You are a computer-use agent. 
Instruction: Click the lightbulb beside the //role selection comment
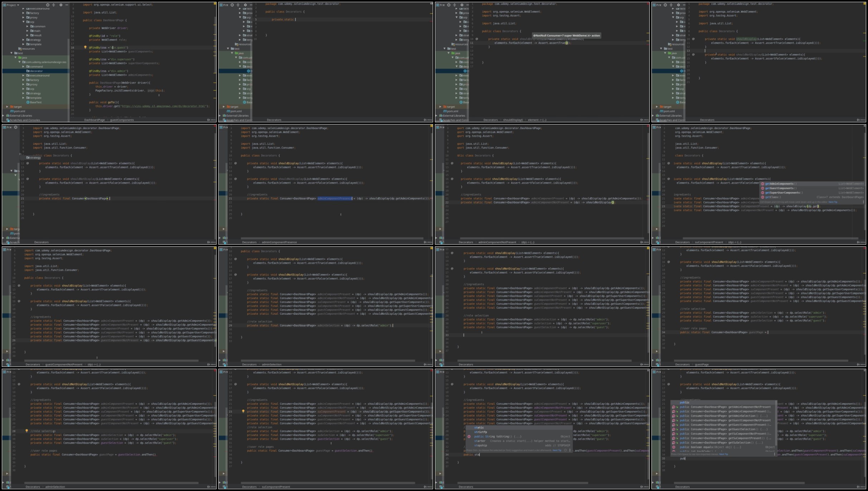[x=26, y=431]
